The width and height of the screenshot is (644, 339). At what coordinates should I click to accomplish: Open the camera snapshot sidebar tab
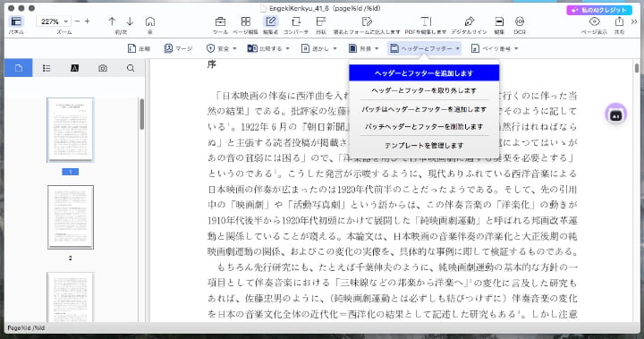(103, 68)
